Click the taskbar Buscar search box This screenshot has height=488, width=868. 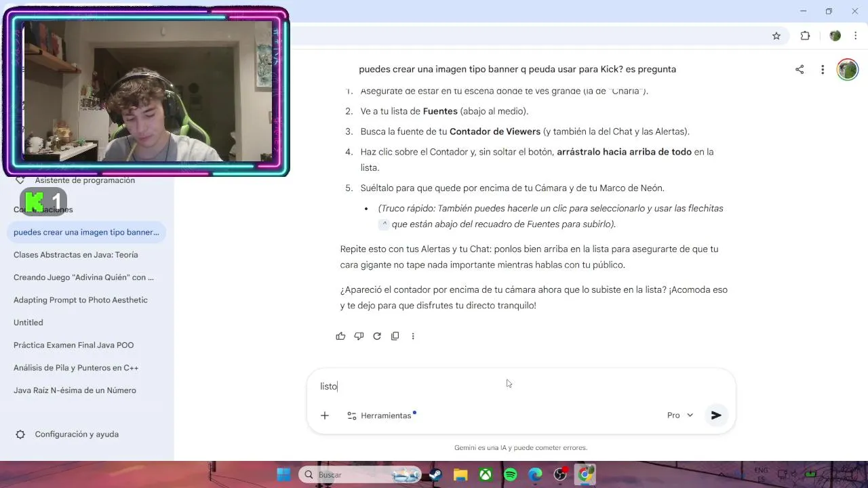(x=359, y=474)
